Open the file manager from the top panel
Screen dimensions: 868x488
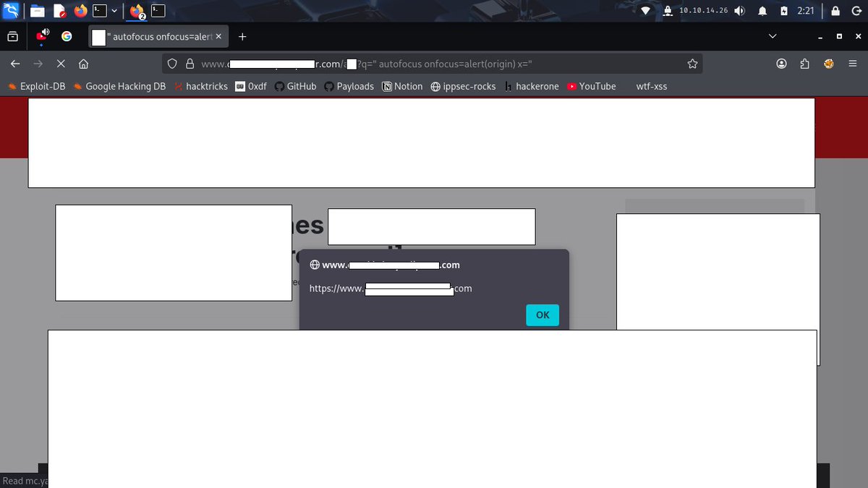point(38,10)
